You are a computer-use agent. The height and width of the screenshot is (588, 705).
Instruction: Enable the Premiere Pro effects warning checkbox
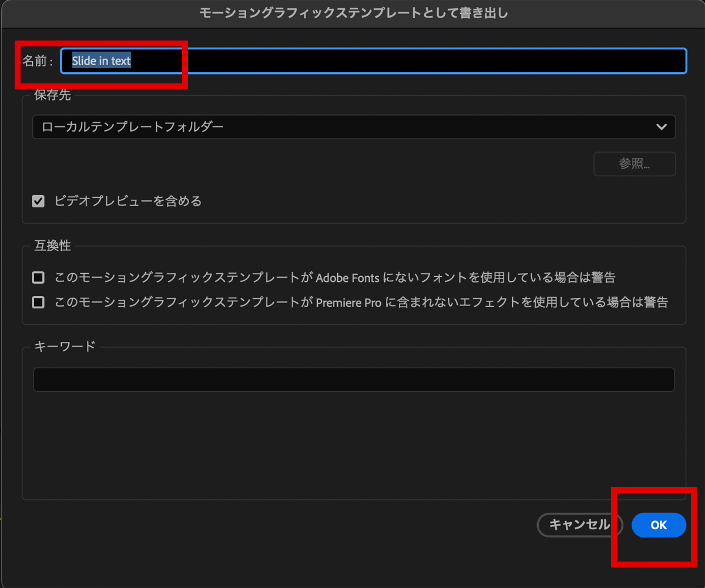38,303
